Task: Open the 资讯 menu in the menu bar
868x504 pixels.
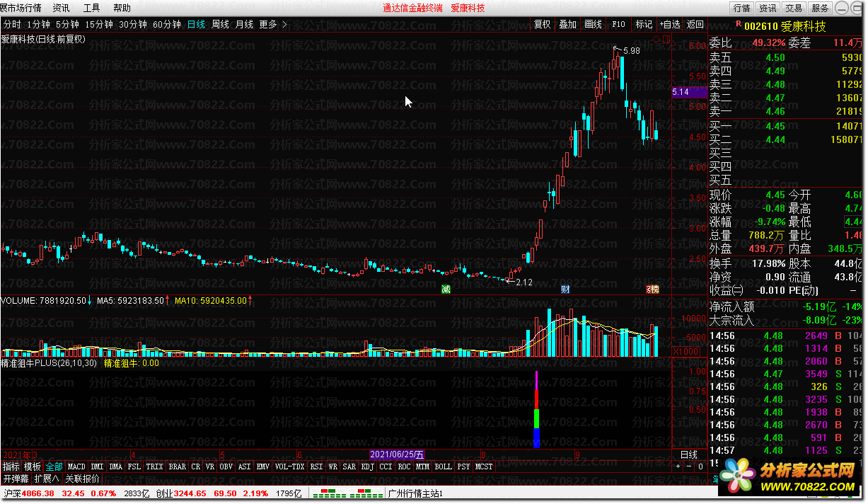Action: click(61, 8)
